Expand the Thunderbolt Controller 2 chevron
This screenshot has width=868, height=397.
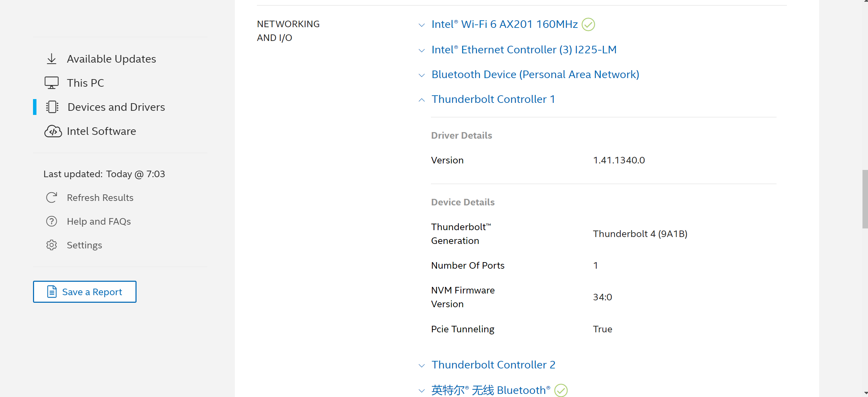(x=422, y=365)
